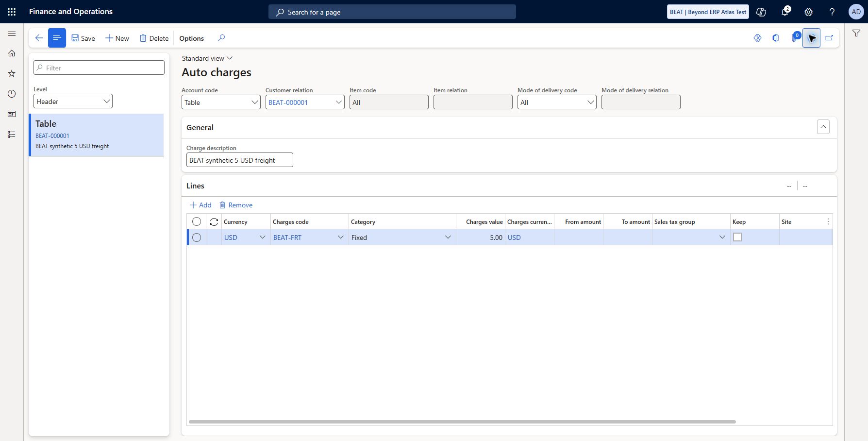868x441 pixels.
Task: Click the action pane search magnifier
Action: pyautogui.click(x=221, y=38)
